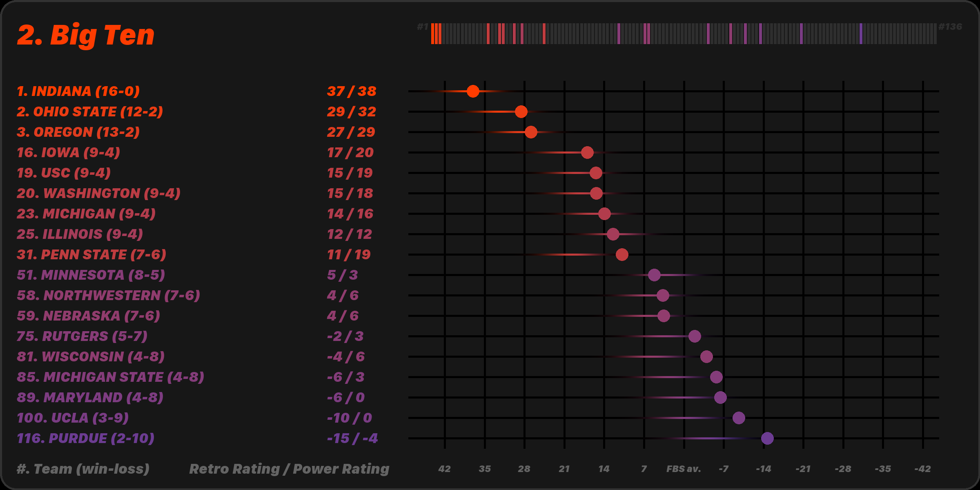This screenshot has width=980, height=490.
Task: Select the "-42" axis label
Action: [923, 469]
